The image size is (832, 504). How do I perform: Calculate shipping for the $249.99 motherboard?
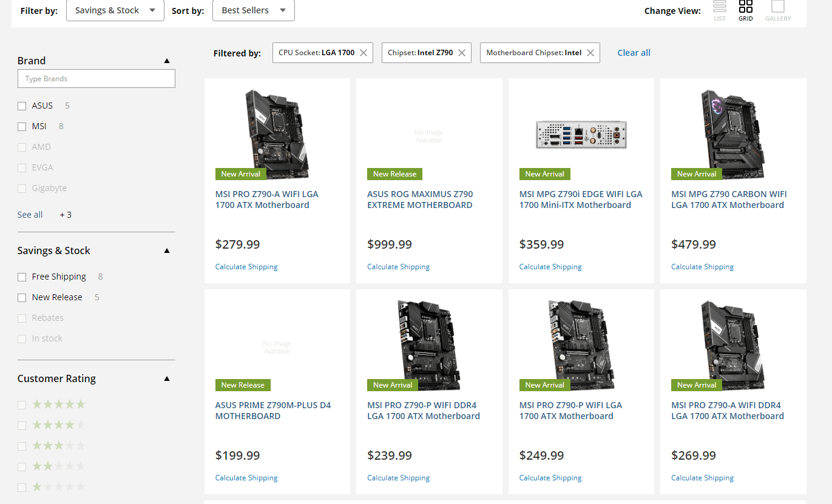click(550, 478)
